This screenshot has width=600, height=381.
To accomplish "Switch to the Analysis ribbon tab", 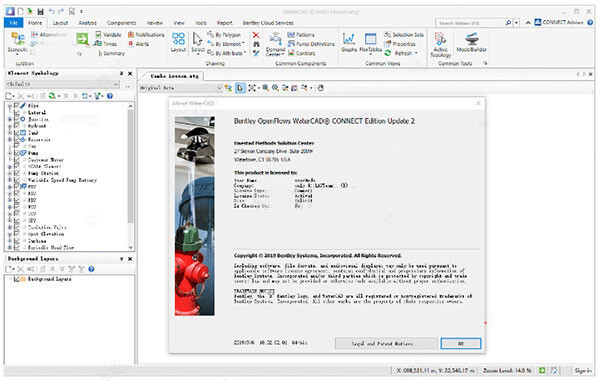I will click(88, 23).
